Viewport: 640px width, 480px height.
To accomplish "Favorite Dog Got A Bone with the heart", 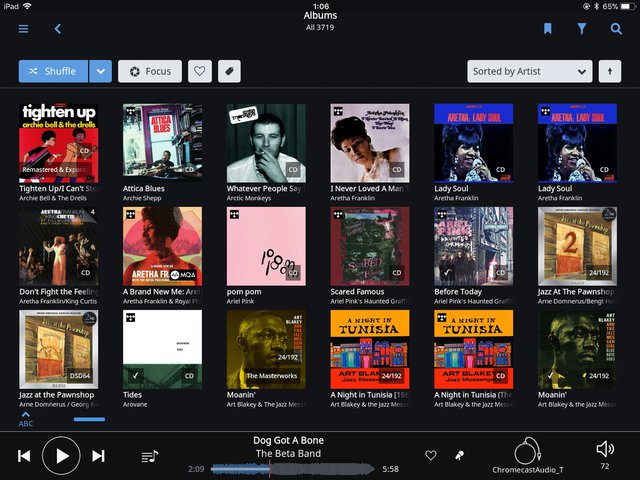I will (x=431, y=456).
